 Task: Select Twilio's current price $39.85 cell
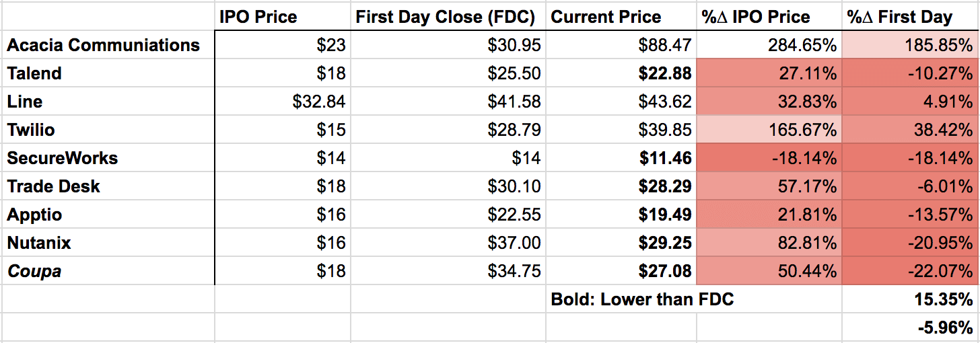tap(621, 130)
